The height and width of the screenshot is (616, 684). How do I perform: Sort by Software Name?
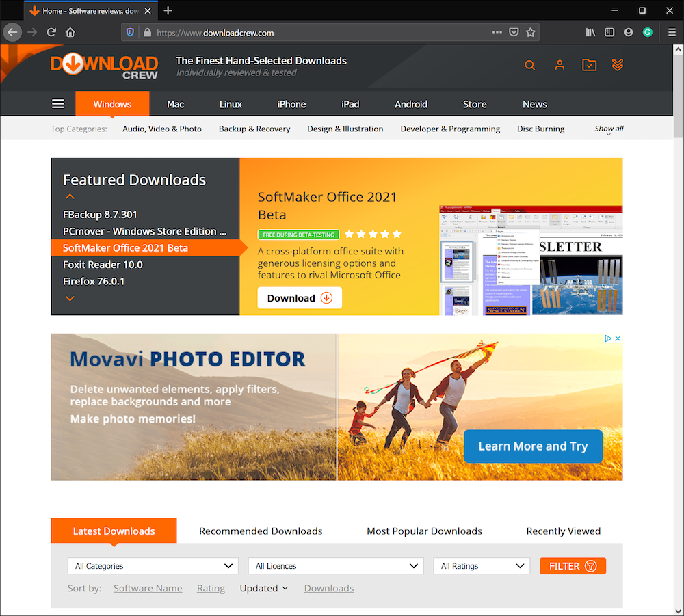[148, 589]
